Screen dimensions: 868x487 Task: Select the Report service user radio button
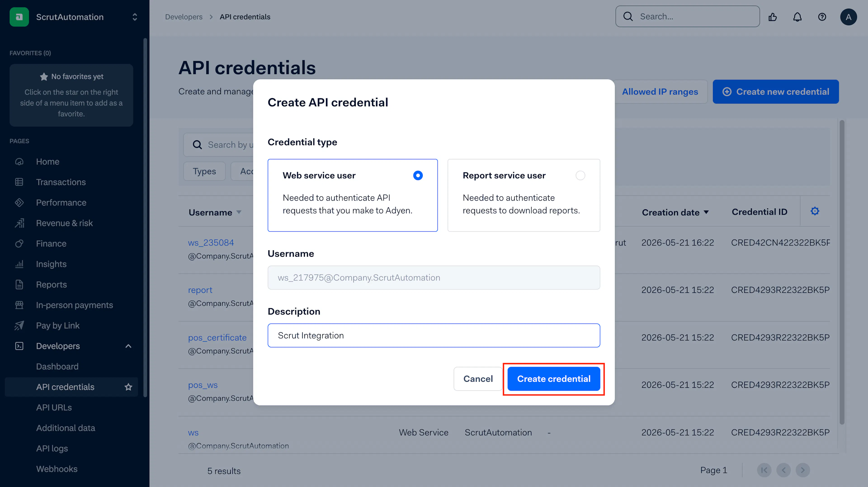click(x=580, y=175)
